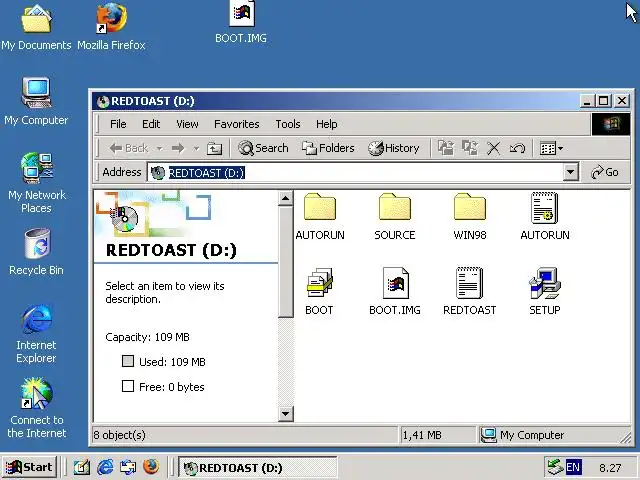Select My Computer desktop icon
The image size is (640, 480).
(x=36, y=101)
